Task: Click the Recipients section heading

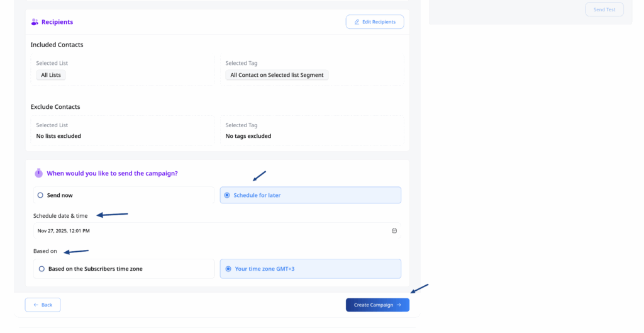Action: 57,22
